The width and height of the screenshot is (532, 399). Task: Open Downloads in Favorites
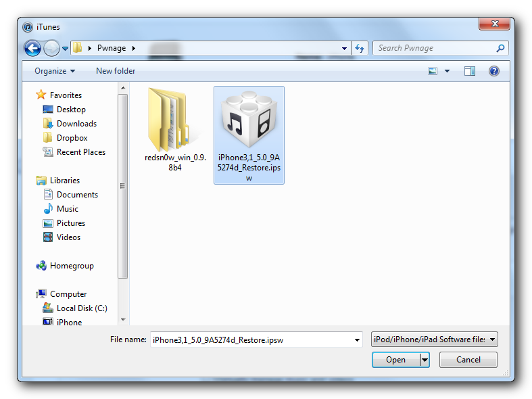70,124
